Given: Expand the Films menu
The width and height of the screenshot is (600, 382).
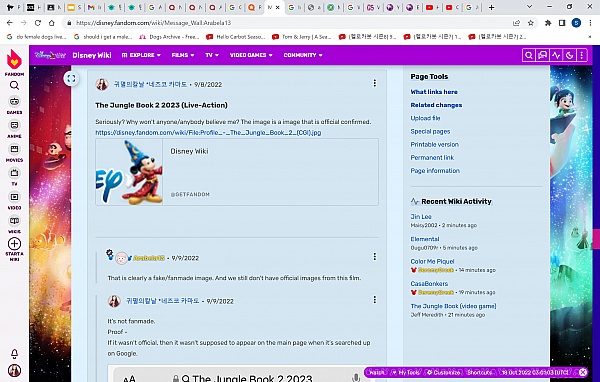Looking at the screenshot, I should click(183, 55).
